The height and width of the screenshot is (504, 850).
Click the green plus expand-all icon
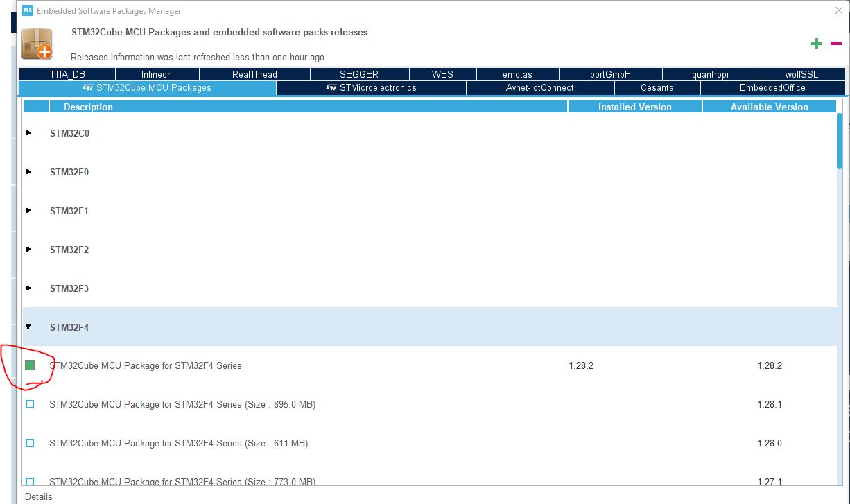(x=817, y=44)
